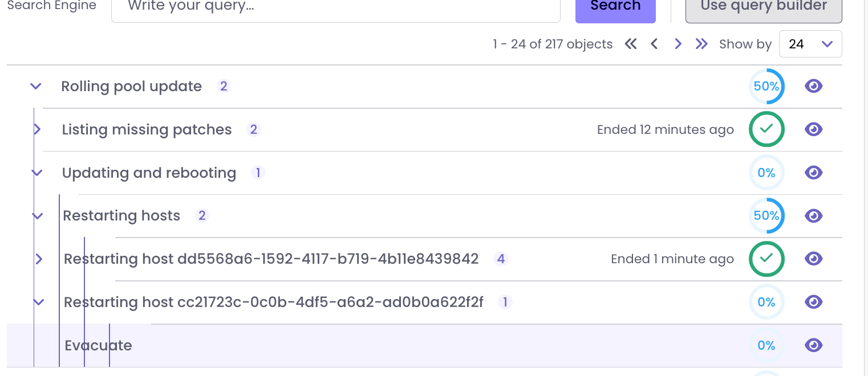Viewport: 868px width, 376px height.
Task: Go to previous page of objects
Action: pyautogui.click(x=654, y=43)
